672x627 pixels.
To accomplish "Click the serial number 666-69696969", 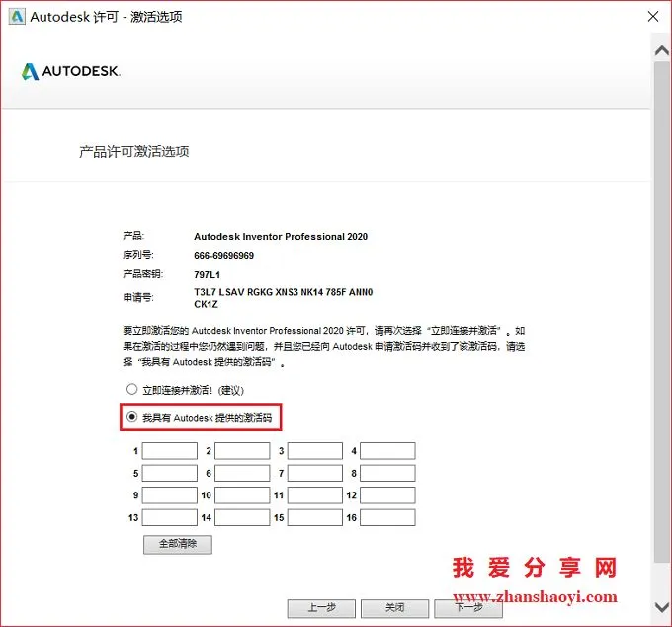I will click(223, 256).
